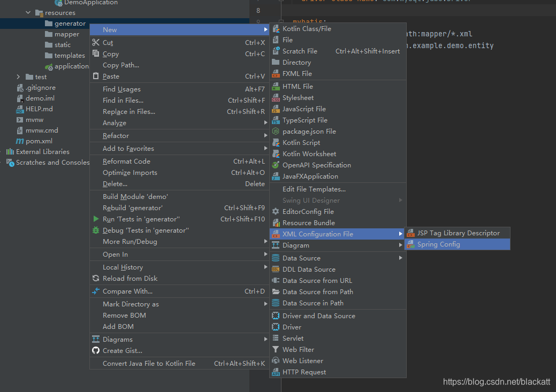Viewport: 556px width, 392px height.
Task: Select Convert Java File to Kotlin File
Action: 179,363
